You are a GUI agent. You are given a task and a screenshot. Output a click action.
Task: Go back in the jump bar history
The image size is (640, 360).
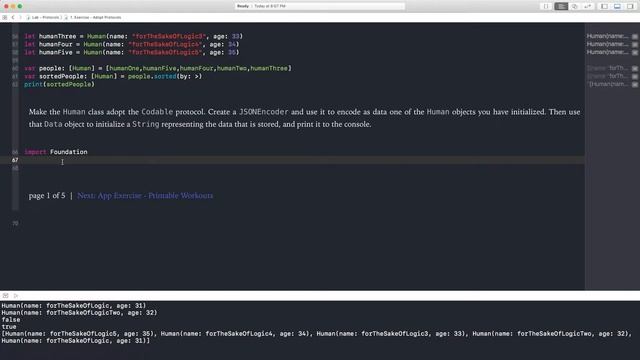[13, 18]
